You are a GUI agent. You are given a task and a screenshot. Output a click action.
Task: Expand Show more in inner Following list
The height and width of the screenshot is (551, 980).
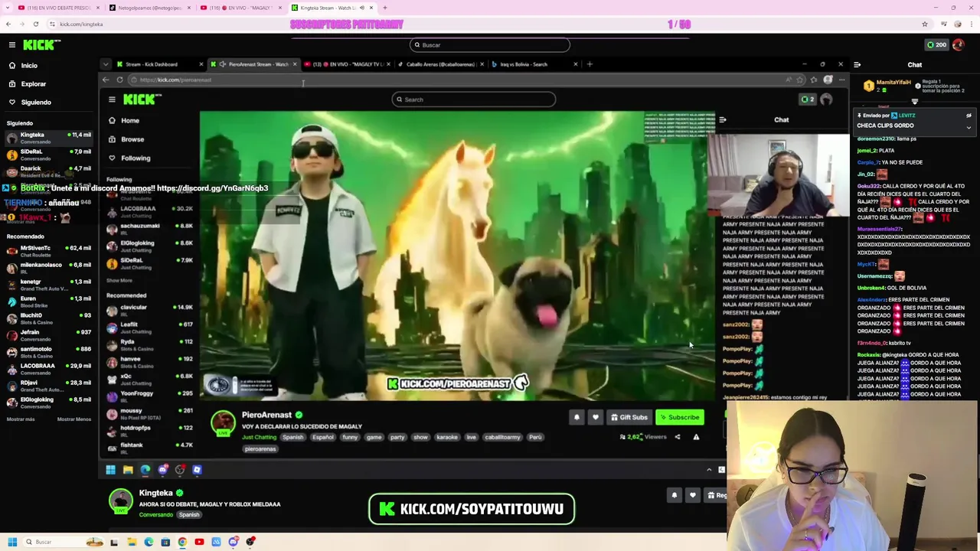[119, 281]
